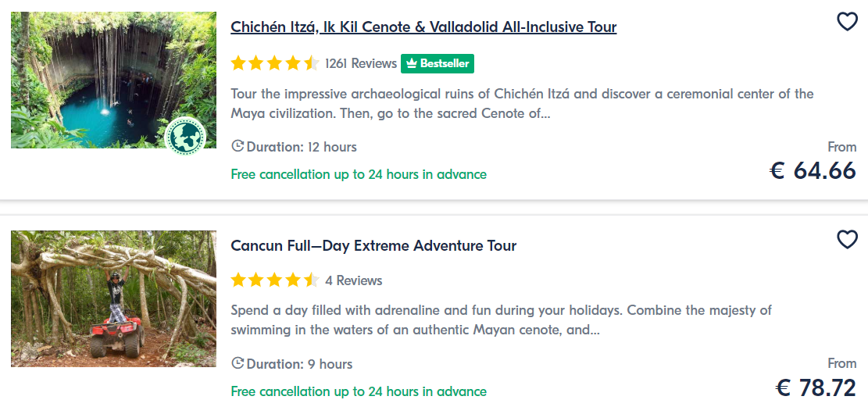Click the green Bestseller badge
This screenshot has width=868, height=407.
pyautogui.click(x=438, y=63)
